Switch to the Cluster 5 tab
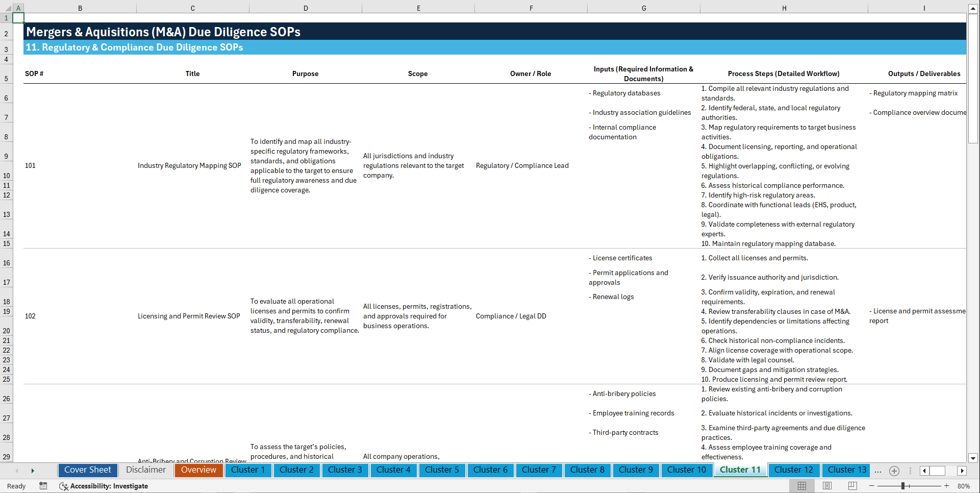Viewport: 980px width, 493px height. [442, 470]
